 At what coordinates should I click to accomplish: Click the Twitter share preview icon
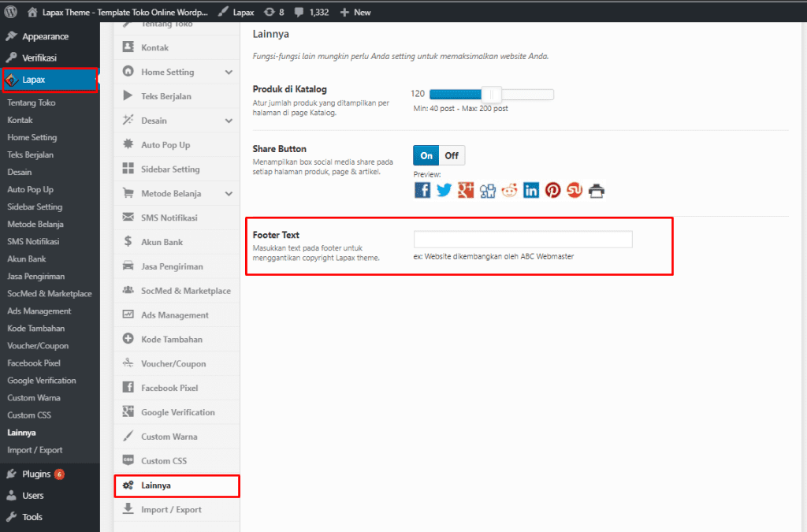444,190
